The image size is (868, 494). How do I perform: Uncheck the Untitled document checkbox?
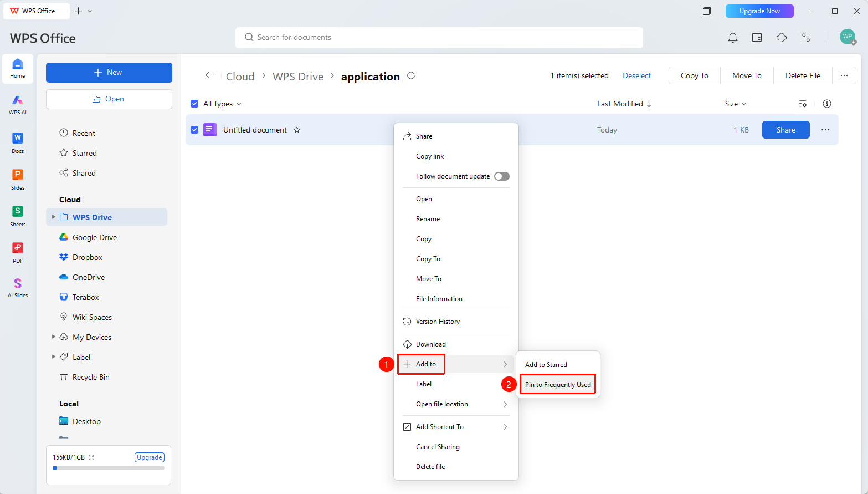(194, 130)
